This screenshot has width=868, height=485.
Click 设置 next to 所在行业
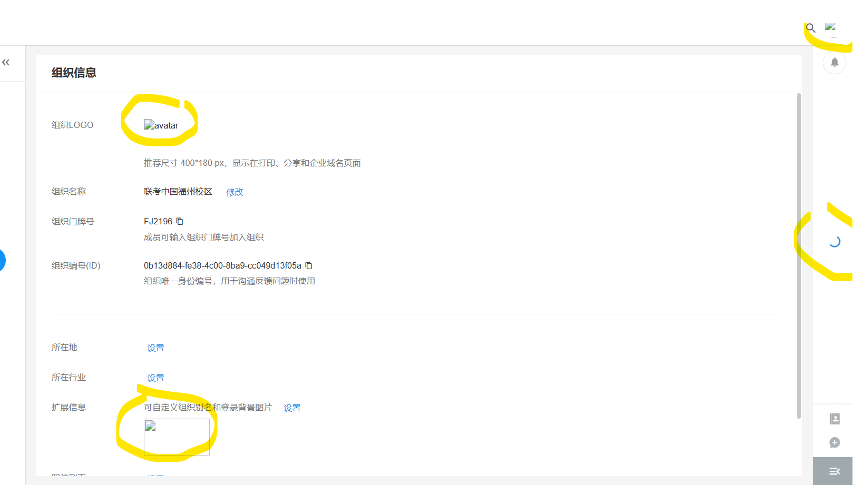(155, 378)
